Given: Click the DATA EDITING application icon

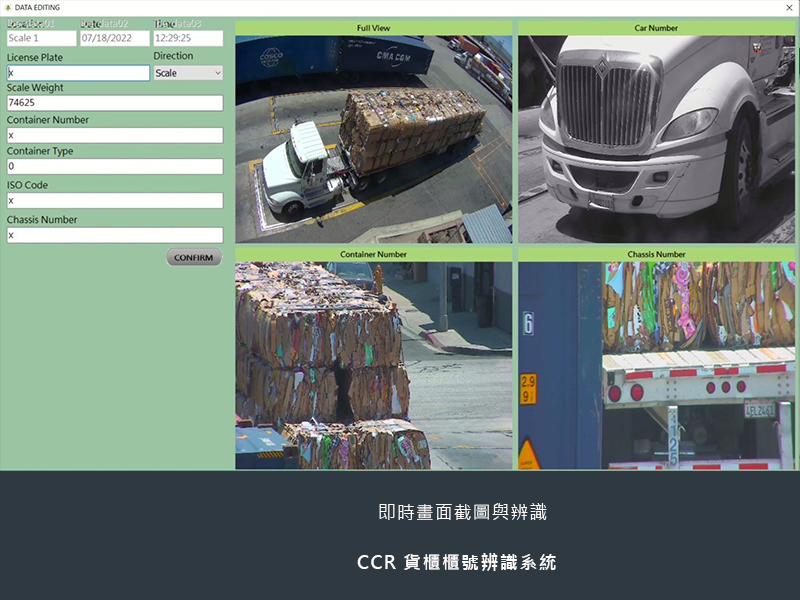Looking at the screenshot, I should click(8, 6).
